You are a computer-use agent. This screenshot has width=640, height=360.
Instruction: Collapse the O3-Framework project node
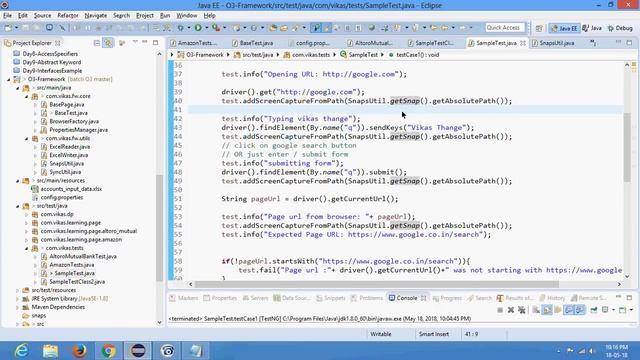(9, 79)
